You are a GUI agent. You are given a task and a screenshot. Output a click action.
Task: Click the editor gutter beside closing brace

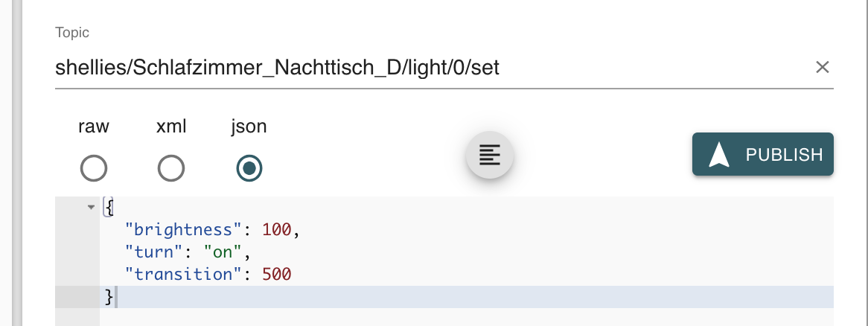77,297
